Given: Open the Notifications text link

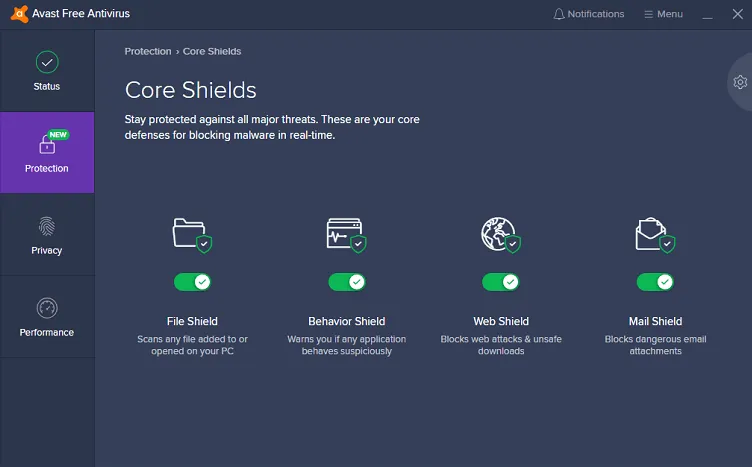Looking at the screenshot, I should 596,14.
